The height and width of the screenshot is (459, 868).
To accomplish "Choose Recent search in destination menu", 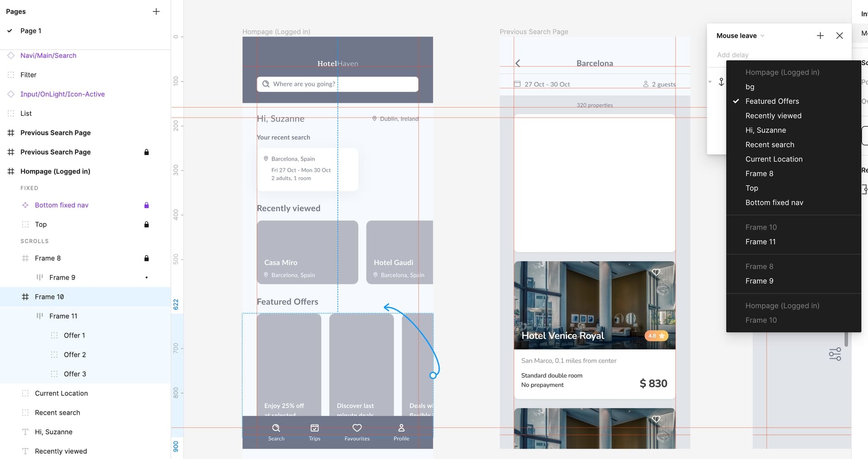I will pyautogui.click(x=793, y=145).
